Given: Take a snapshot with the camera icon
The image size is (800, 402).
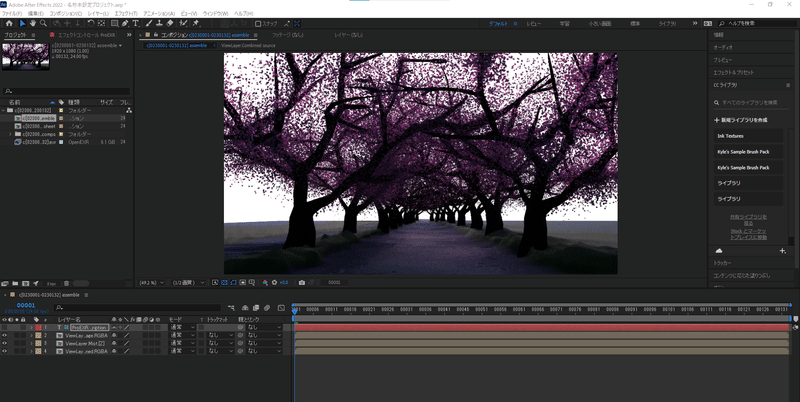Looking at the screenshot, I should point(302,282).
